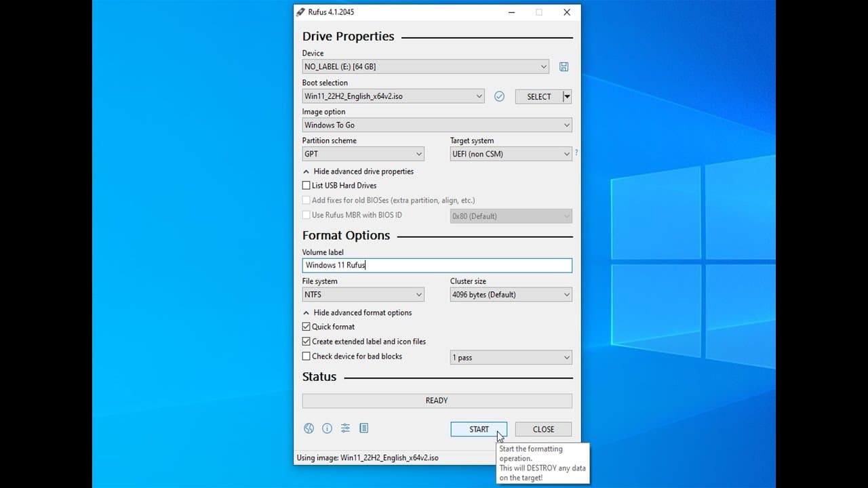Click the Volume label text field
Screen dimensions: 868x488
[437, 265]
